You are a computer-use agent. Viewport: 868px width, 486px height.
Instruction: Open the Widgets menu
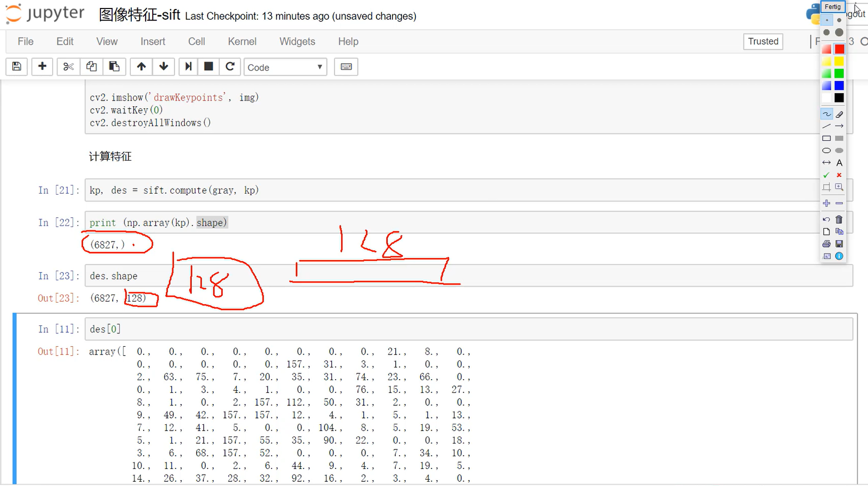tap(297, 41)
